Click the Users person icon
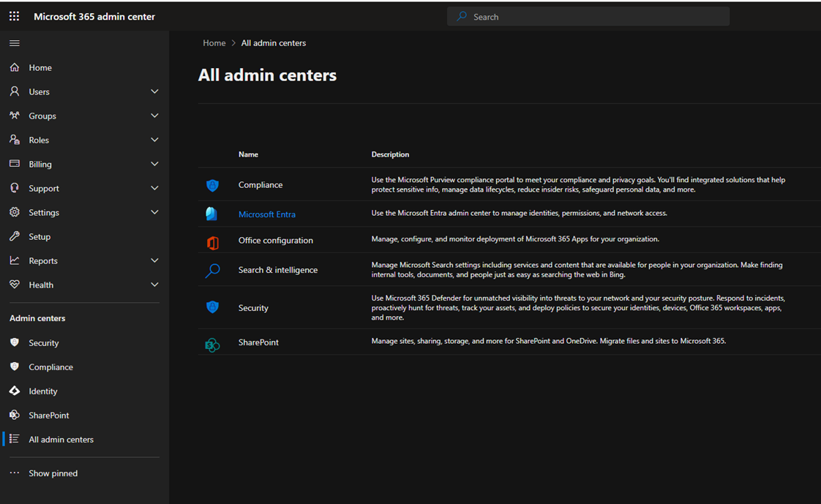The image size is (821, 504). point(15,91)
